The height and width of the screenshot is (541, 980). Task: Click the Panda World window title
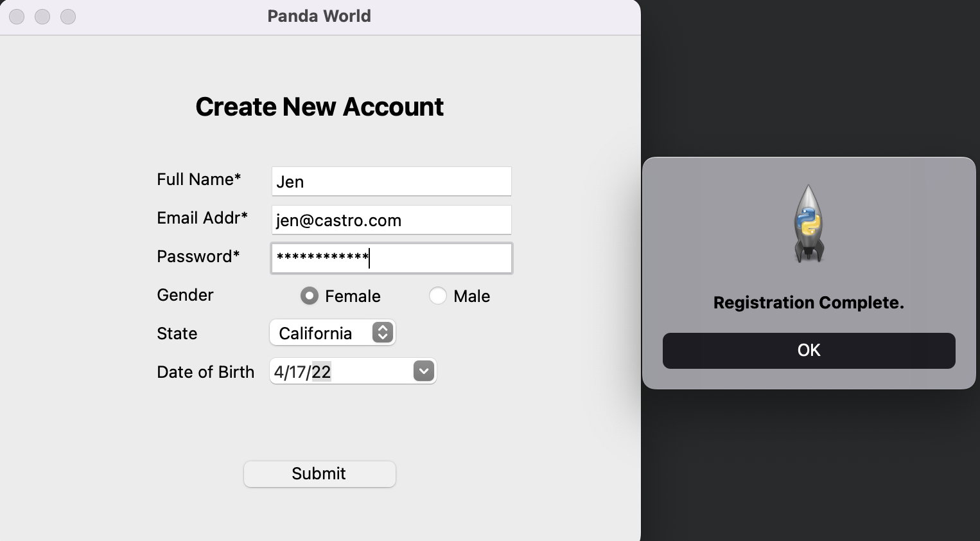pyautogui.click(x=319, y=16)
